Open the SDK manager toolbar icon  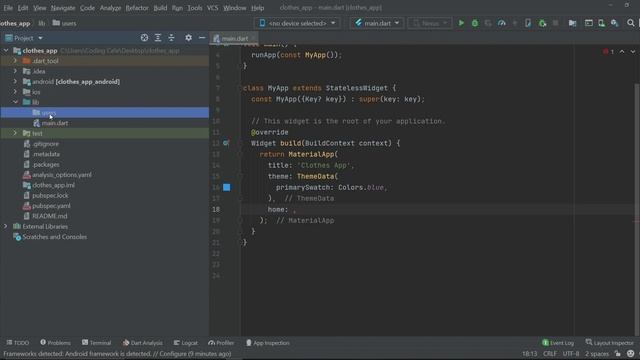[x=615, y=23]
